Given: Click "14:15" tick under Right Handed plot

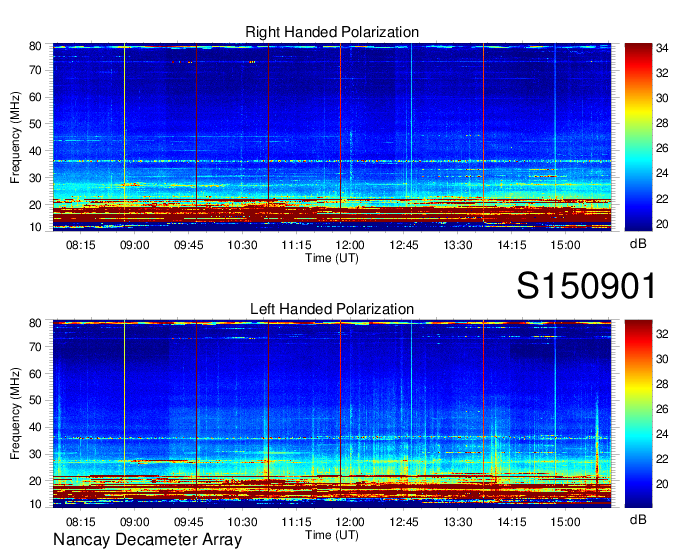Looking at the screenshot, I should point(512,245).
